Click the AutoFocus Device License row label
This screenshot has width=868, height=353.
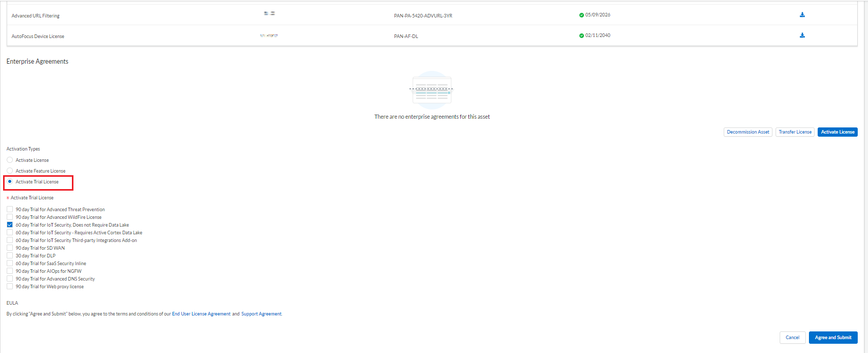click(x=38, y=36)
